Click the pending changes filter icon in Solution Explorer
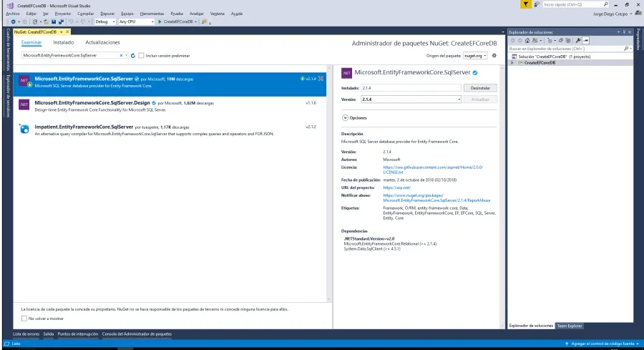The height and width of the screenshot is (350, 644). [x=550, y=40]
